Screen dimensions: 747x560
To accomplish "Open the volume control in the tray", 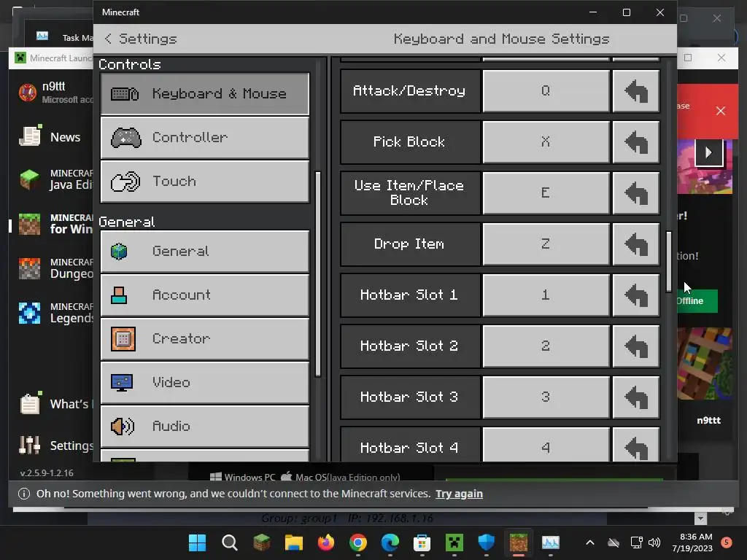I will (x=654, y=542).
